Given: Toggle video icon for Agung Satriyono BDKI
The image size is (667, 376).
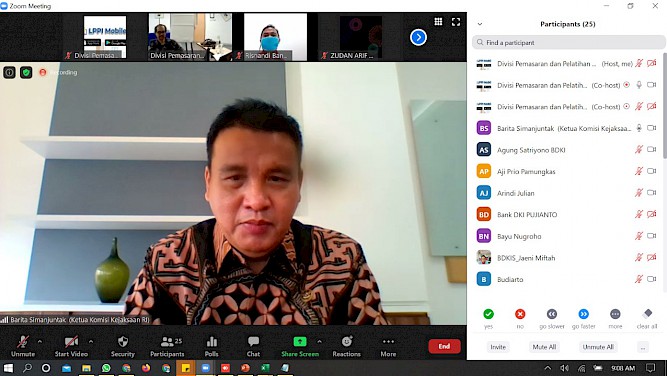Looking at the screenshot, I should 651,149.
